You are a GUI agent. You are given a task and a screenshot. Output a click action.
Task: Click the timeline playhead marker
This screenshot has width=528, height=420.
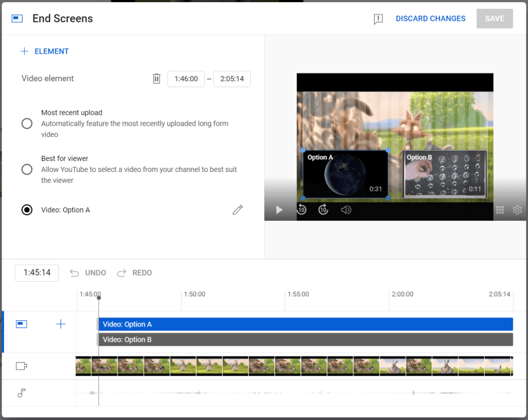99,298
